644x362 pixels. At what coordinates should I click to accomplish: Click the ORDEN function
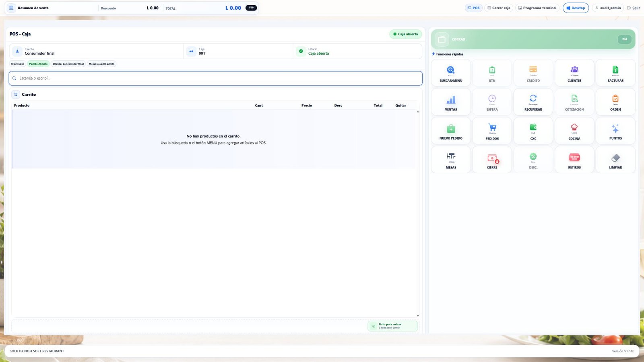tap(615, 102)
